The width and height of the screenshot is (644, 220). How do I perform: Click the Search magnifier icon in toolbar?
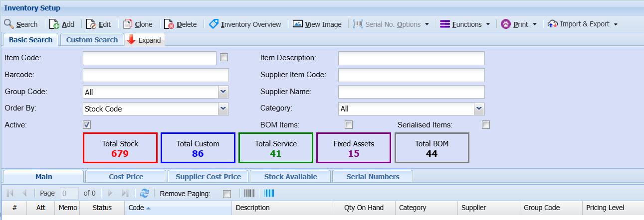[x=9, y=24]
